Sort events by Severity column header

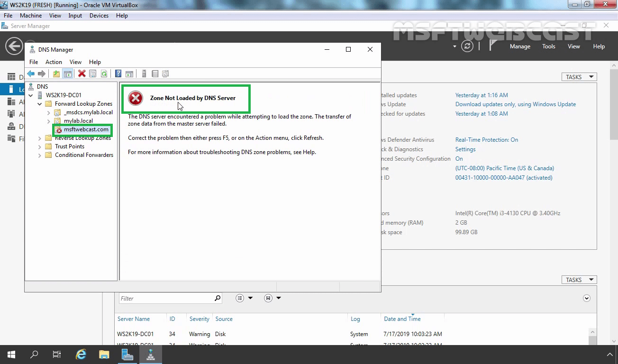pyautogui.click(x=199, y=319)
